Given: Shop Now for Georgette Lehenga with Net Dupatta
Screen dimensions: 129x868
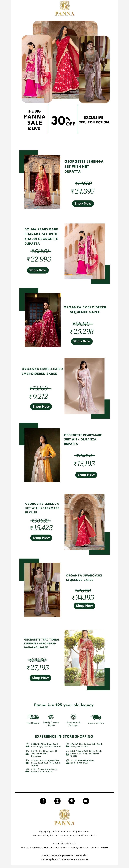Looking at the screenshot, I should coord(83,204).
